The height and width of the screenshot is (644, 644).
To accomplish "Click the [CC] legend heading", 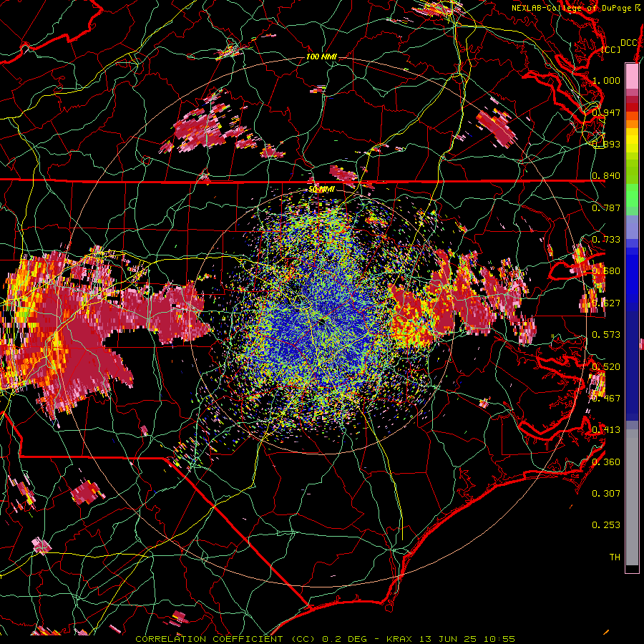I will pyautogui.click(x=611, y=49).
